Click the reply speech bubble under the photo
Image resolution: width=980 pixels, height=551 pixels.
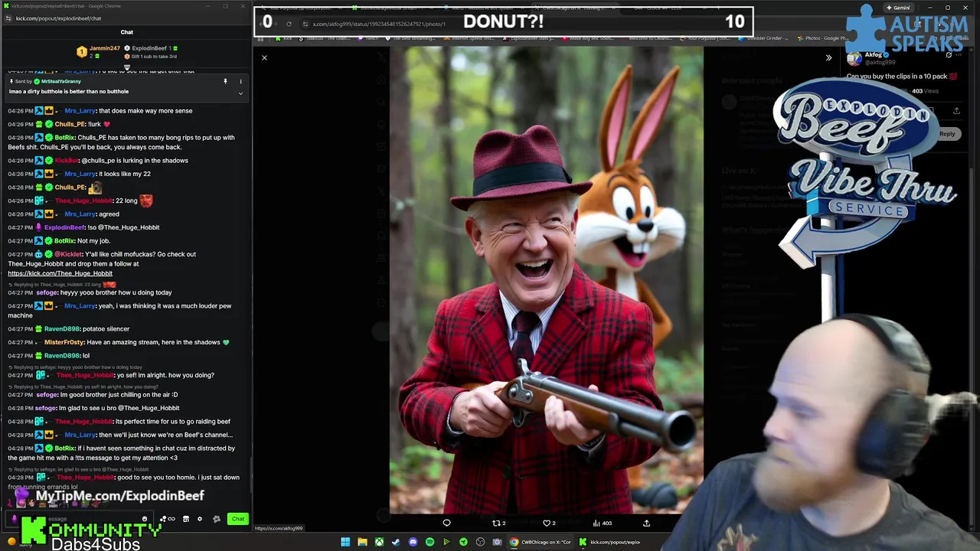pos(447,523)
